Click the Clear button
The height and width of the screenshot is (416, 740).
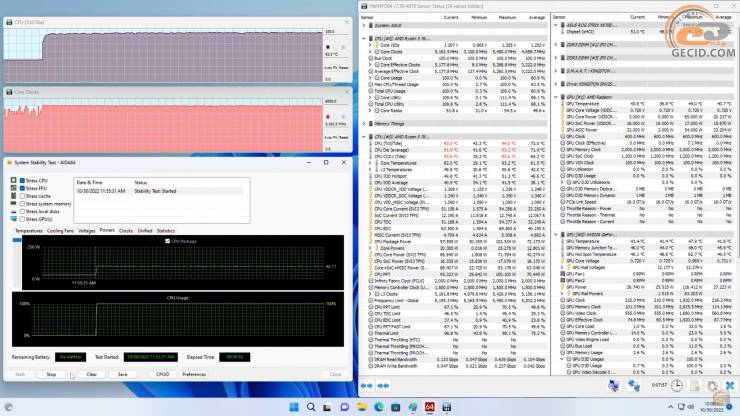[x=92, y=374]
